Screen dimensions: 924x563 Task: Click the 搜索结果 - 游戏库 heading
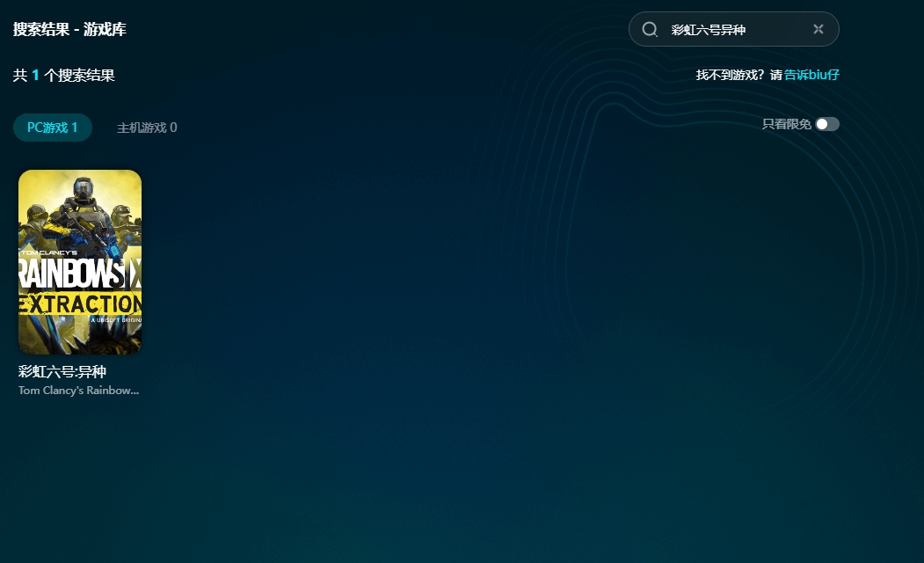click(69, 29)
